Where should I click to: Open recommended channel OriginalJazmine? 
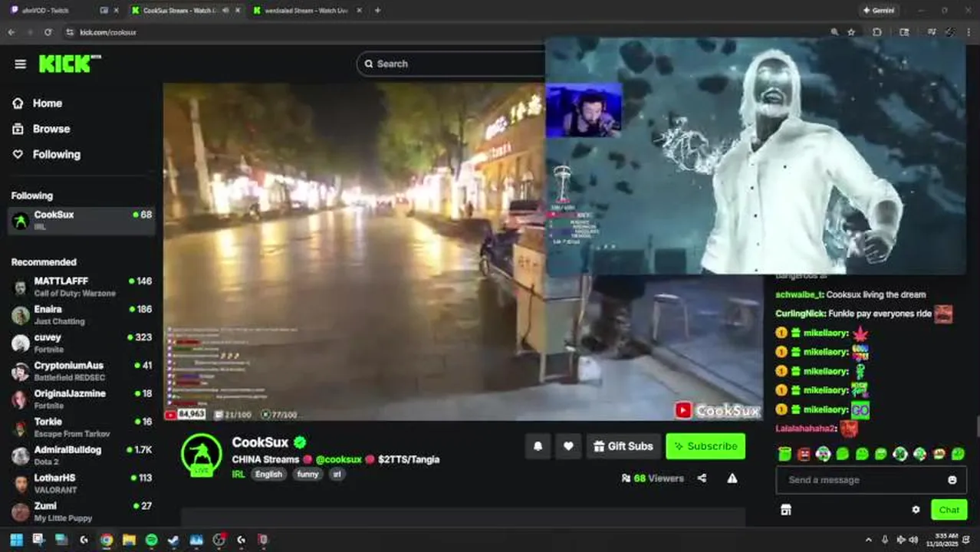pos(81,399)
